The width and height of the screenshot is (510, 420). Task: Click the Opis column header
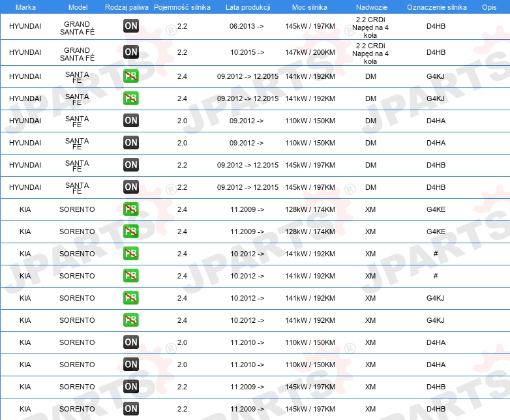pos(489,7)
